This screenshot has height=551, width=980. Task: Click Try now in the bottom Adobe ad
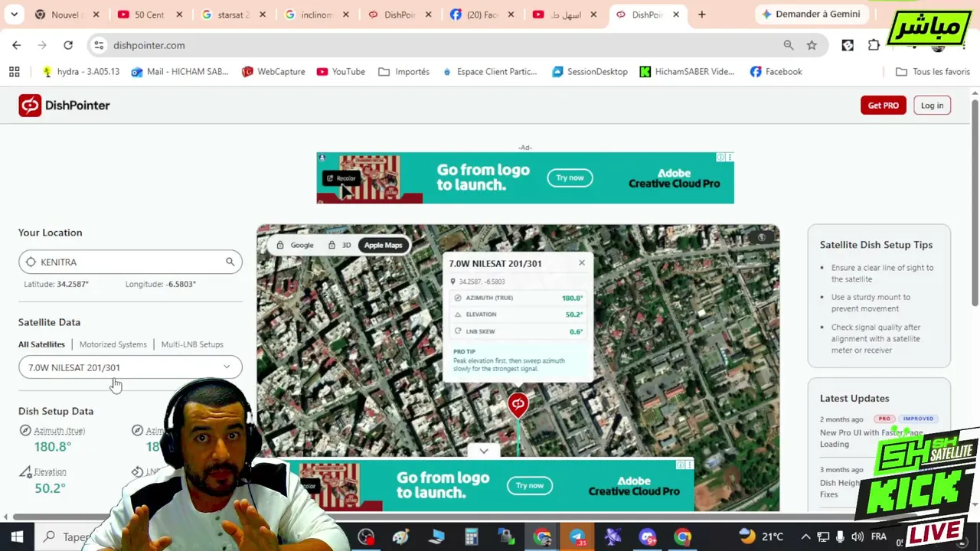[x=529, y=485]
